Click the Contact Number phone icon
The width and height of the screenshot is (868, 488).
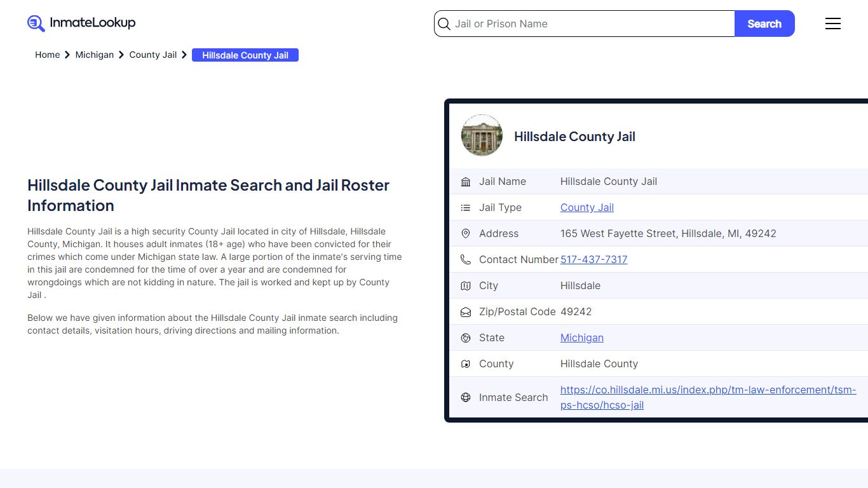coord(466,260)
